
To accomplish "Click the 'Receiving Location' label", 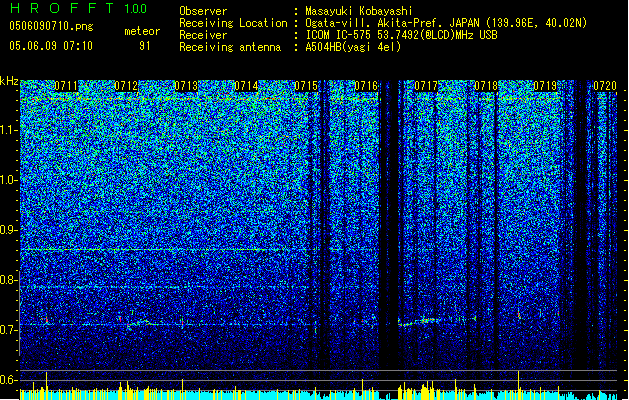I will click(233, 23).
